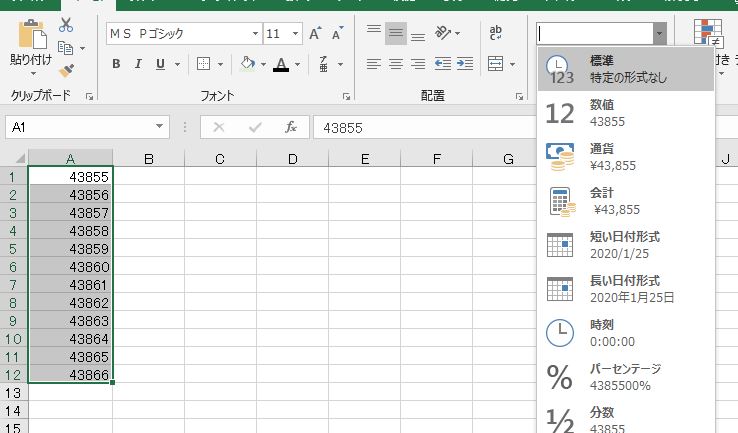The image size is (738, 433).
Task: Select column D header
Action: pos(292,159)
